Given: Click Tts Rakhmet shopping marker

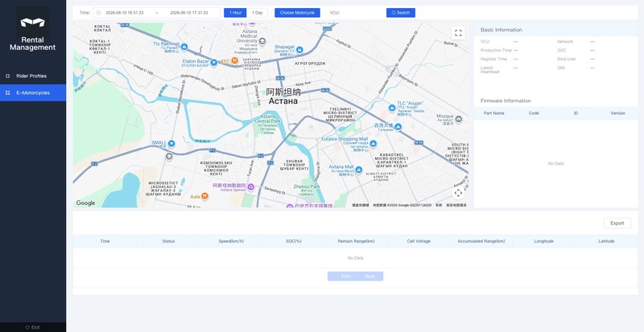Looking at the screenshot, I should pyautogui.click(x=184, y=47).
